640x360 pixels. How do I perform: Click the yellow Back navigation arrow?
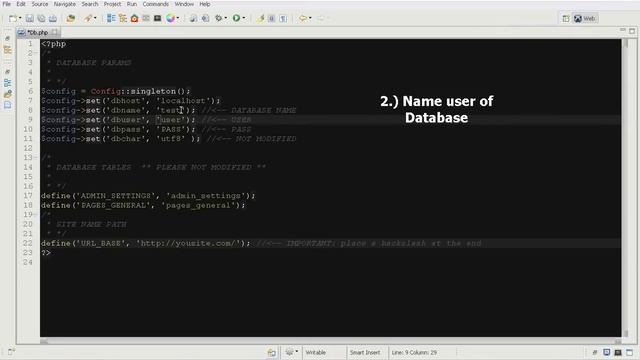302,18
